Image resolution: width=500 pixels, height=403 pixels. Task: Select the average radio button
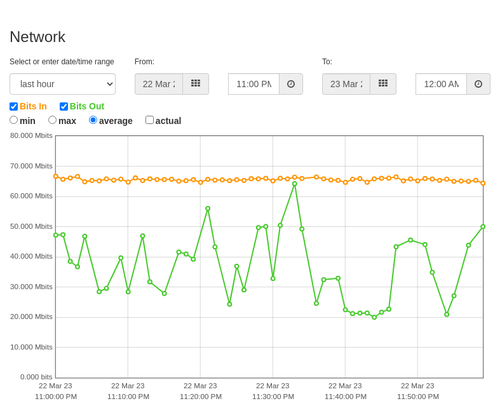point(93,120)
